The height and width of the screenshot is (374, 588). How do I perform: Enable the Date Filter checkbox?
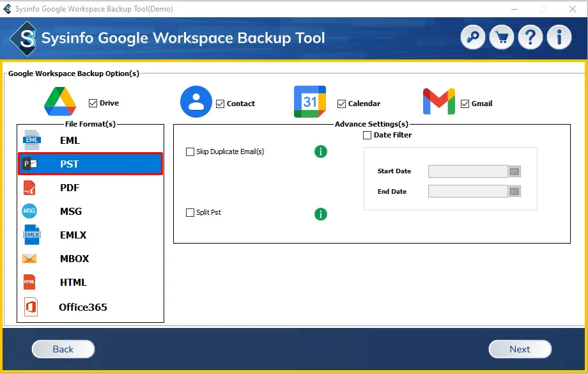click(367, 135)
